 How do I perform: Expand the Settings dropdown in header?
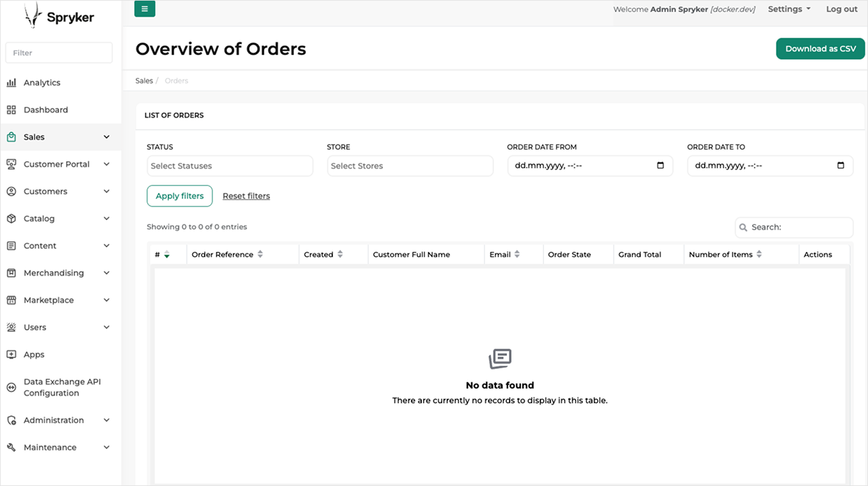coord(789,9)
